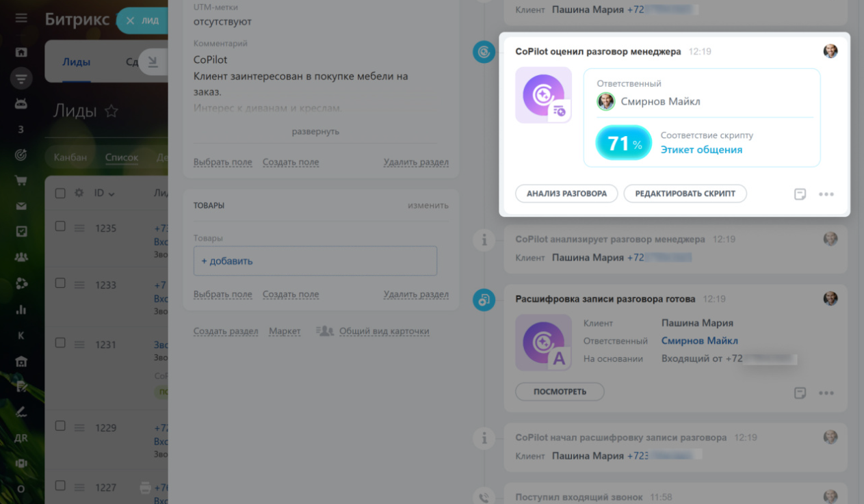Switch to the Лиды tab

coord(76,62)
